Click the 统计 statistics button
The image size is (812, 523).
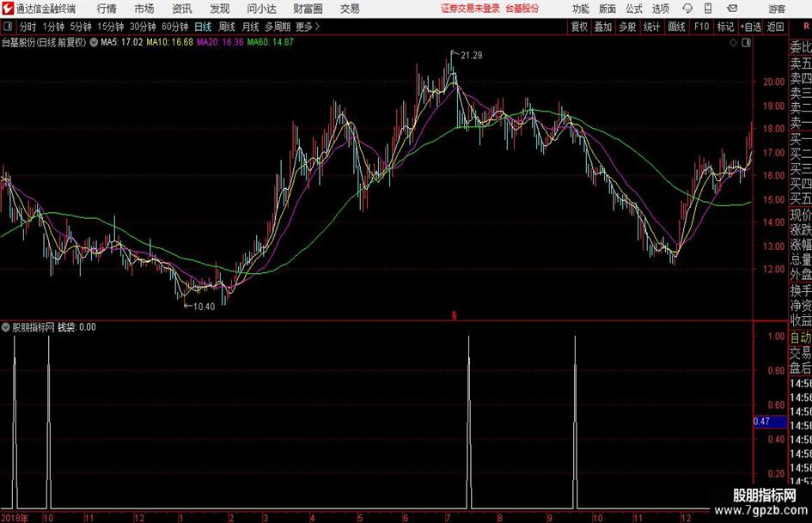(651, 27)
